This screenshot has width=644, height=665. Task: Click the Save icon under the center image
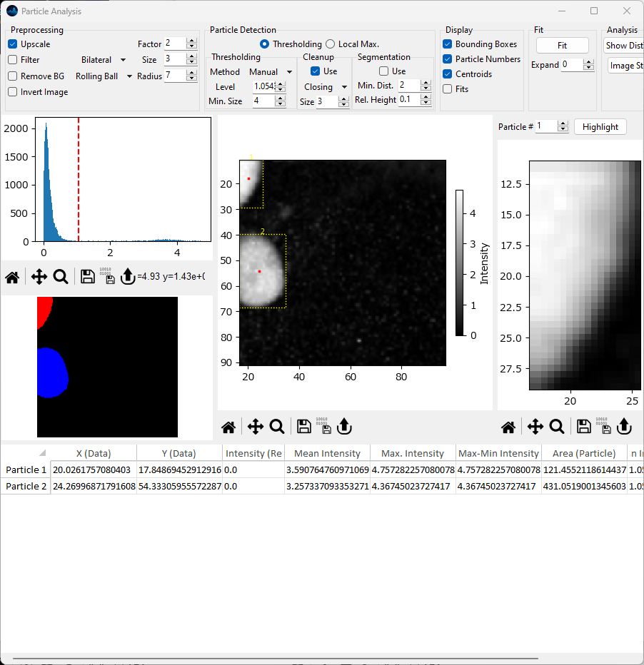click(303, 427)
